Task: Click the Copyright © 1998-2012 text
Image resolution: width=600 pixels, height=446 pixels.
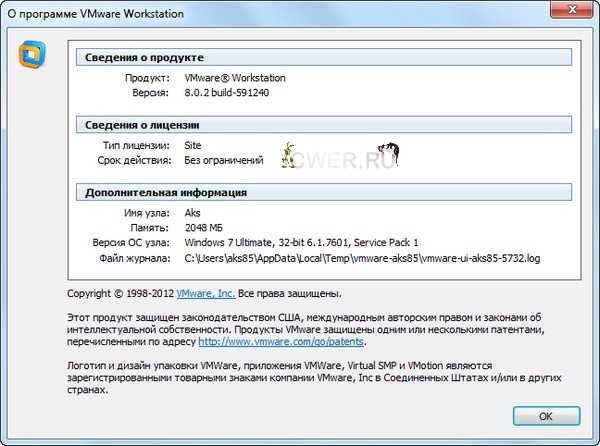Action: coord(120,294)
